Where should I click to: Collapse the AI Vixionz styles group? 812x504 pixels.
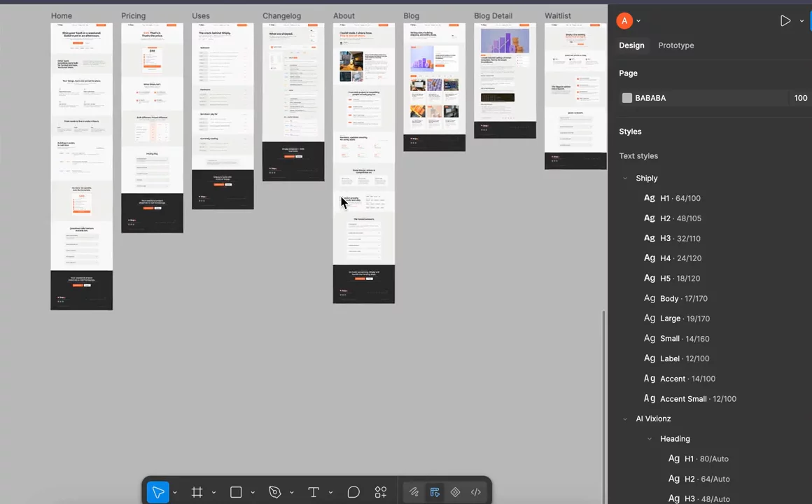[x=625, y=419]
